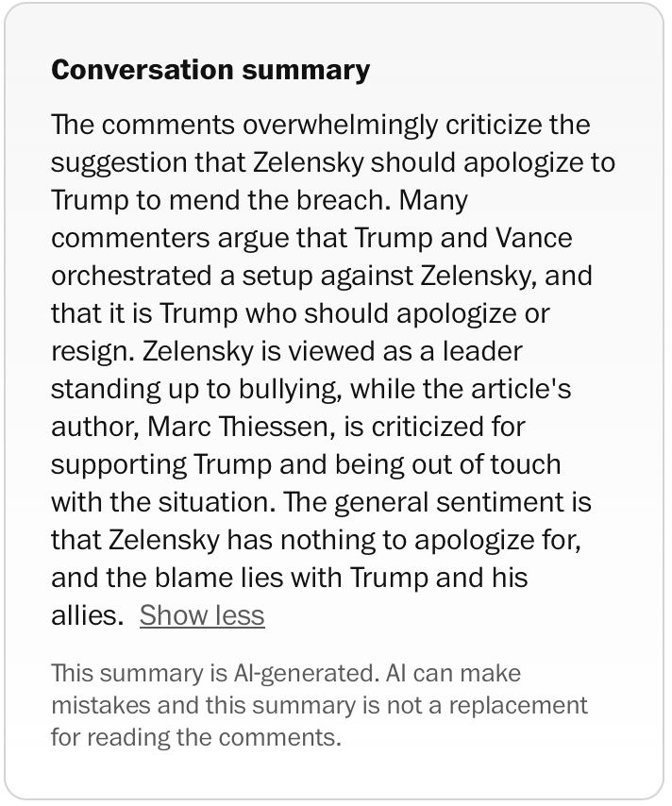This screenshot has height=806, width=672.
Task: Click the Conversation summary heading
Action: pyautogui.click(x=210, y=70)
